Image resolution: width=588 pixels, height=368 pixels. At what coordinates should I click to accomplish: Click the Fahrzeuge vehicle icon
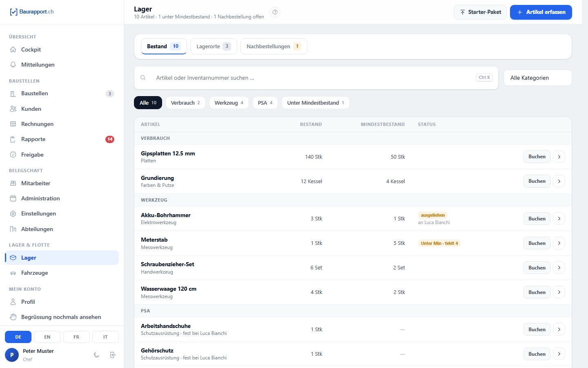coord(13,273)
